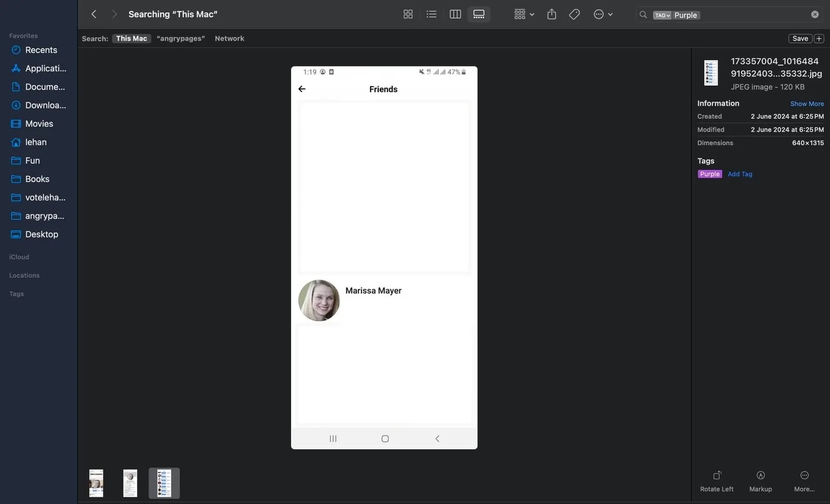Viewport: 830px width, 504px height.
Task: Click the Android home icon in preview
Action: 385,438
